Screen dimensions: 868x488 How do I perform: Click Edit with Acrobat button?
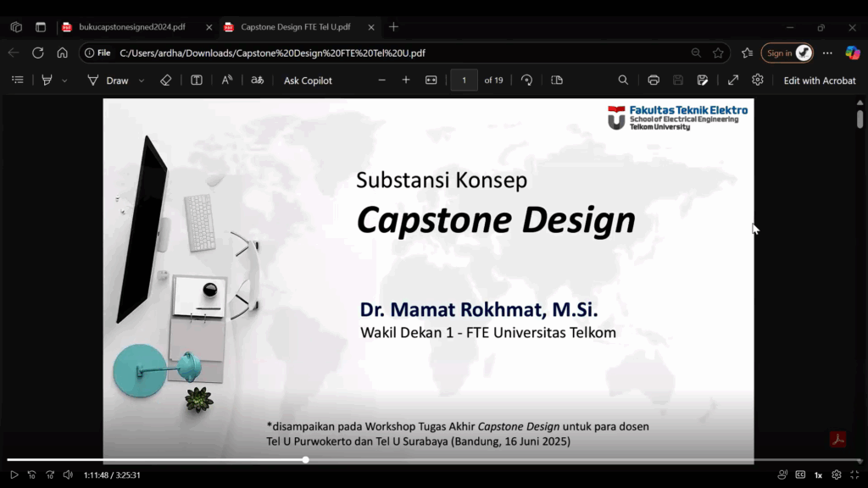[819, 80]
